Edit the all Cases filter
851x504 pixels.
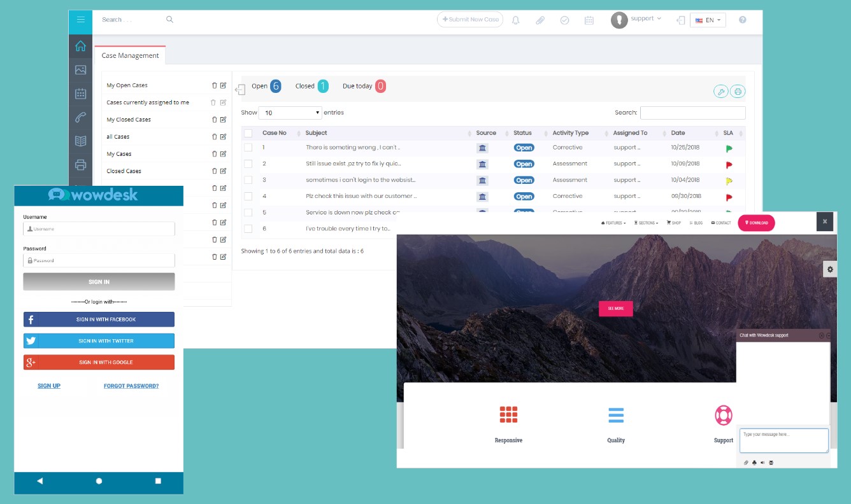pyautogui.click(x=223, y=137)
